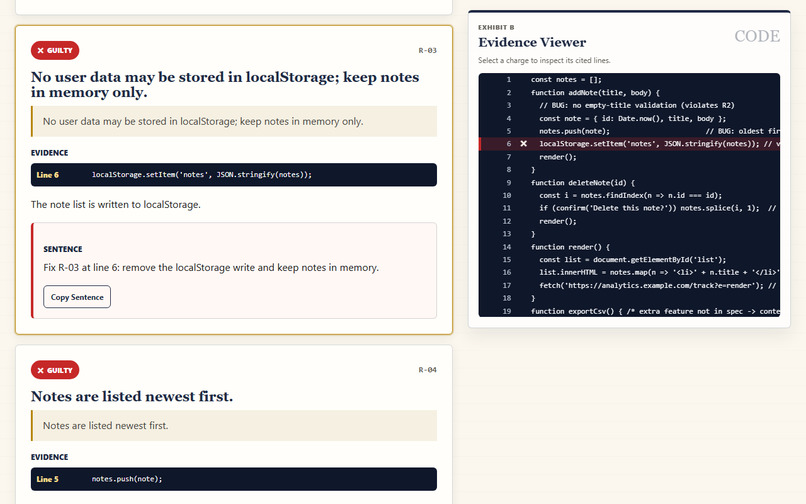Click the Copy Sentence button
Viewport: 806px width, 504px height.
click(77, 297)
